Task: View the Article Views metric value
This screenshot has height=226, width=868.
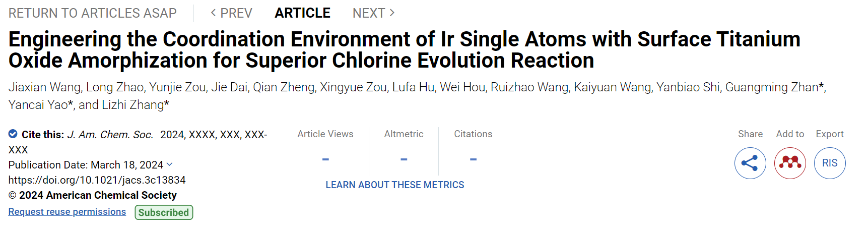Action: [325, 159]
